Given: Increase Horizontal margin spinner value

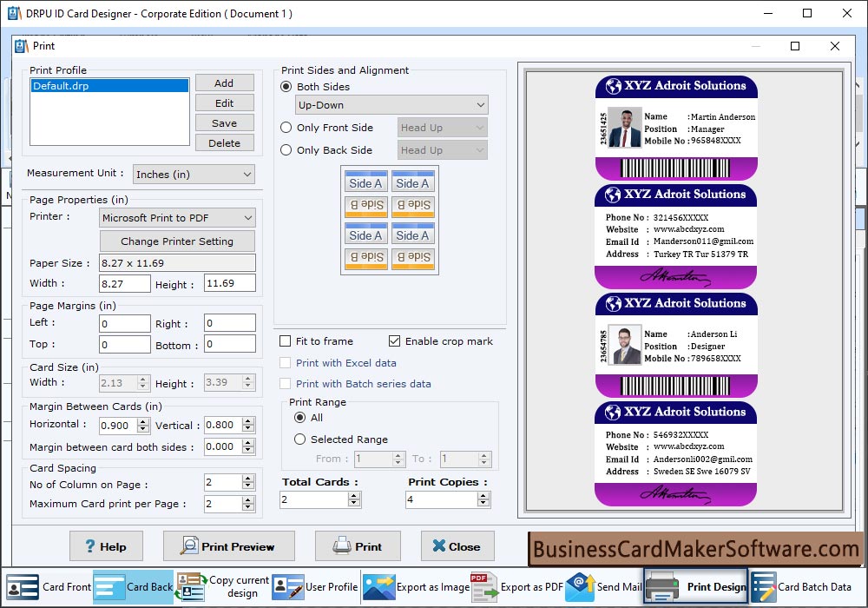Looking at the screenshot, I should click(x=143, y=422).
